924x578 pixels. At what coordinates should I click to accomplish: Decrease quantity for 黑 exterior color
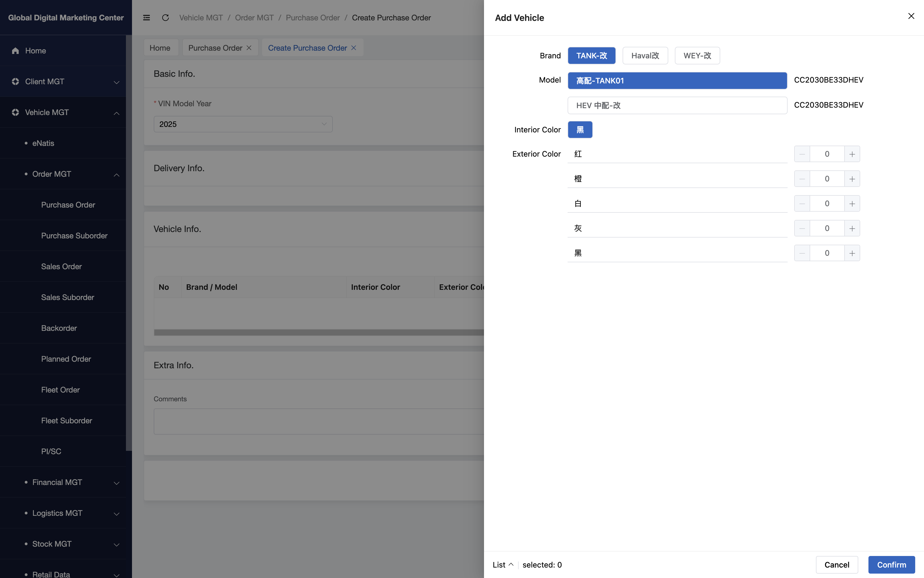point(802,253)
